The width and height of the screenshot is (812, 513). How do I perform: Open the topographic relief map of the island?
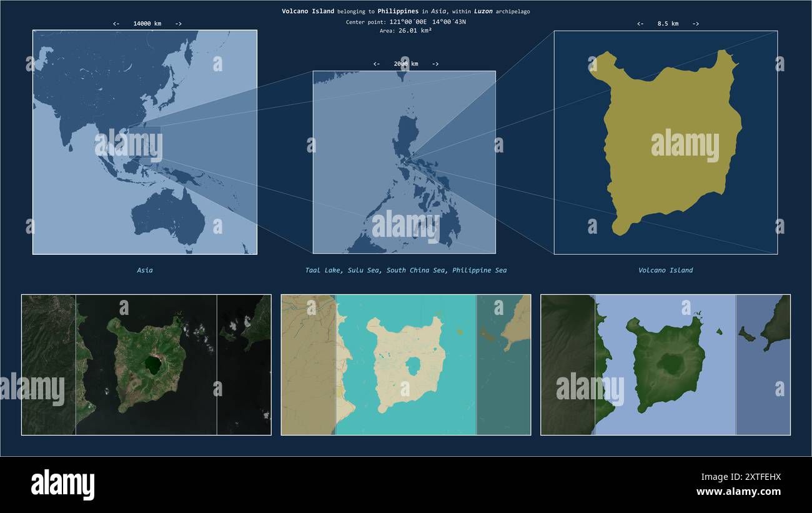tap(666, 365)
